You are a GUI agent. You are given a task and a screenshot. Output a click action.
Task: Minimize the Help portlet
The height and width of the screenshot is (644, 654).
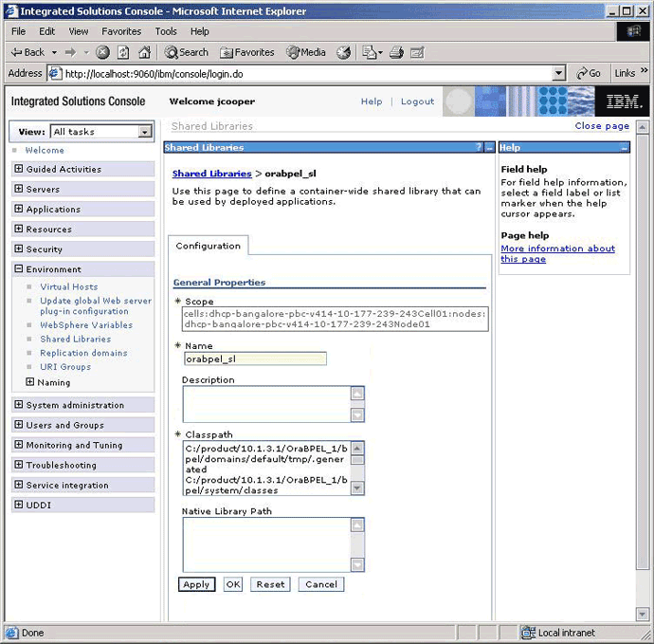click(x=624, y=147)
